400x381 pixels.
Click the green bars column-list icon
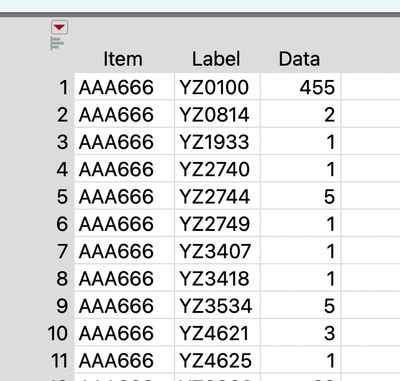[57, 44]
